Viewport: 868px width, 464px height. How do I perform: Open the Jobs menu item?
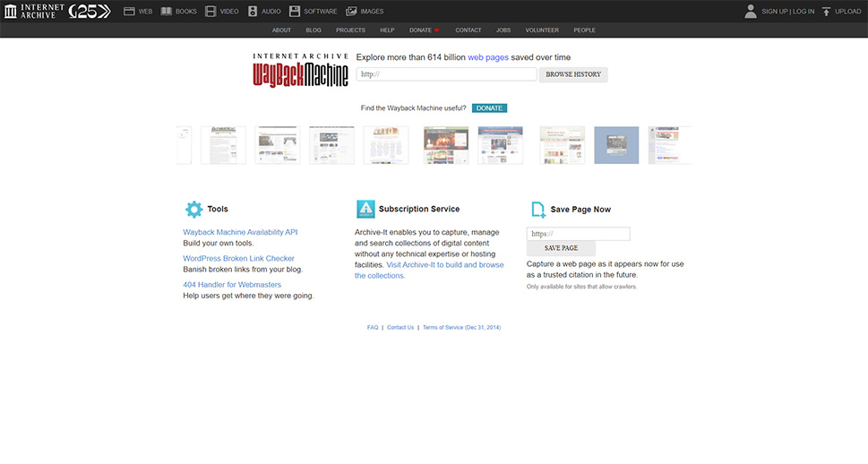click(x=503, y=30)
